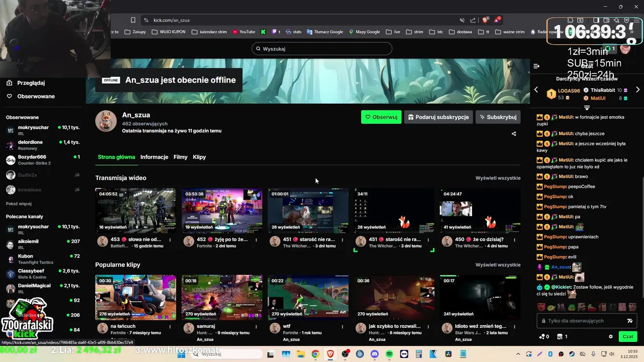Open the YouTube bookmark
The image size is (644, 362).
(x=244, y=32)
